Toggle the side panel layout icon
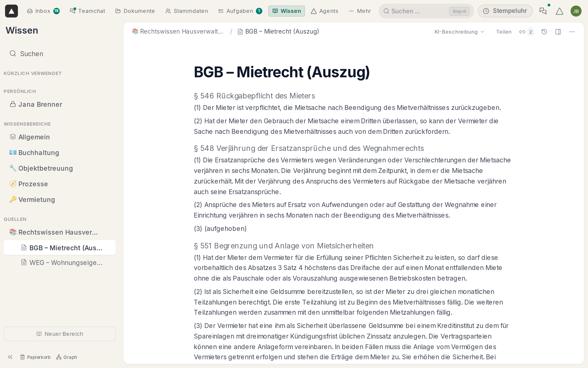Image resolution: width=588 pixels, height=368 pixels. [558, 32]
